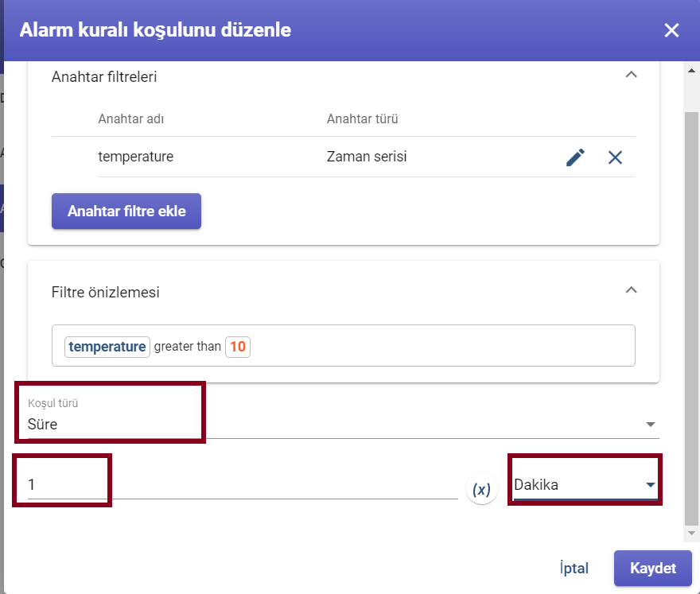Click the Anahtar adı column header
Image resolution: width=700 pixels, height=594 pixels.
pyautogui.click(x=130, y=118)
